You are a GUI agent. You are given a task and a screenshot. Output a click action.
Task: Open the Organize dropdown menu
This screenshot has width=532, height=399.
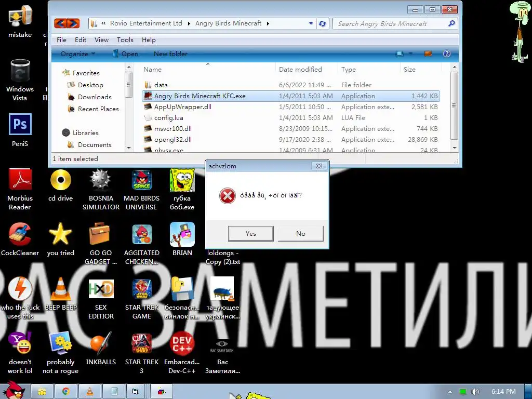tap(78, 54)
